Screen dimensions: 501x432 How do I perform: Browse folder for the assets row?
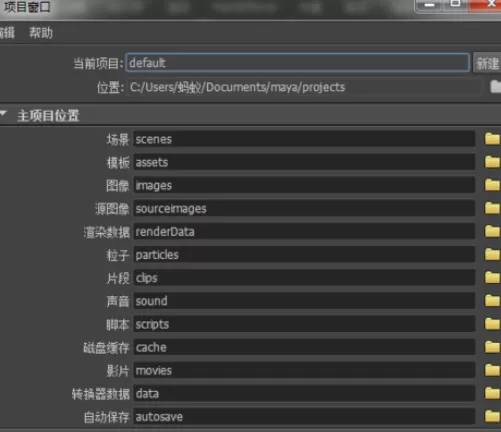492,162
